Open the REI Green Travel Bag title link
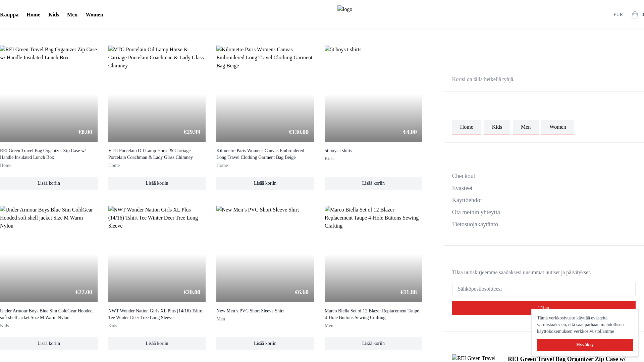This screenshot has height=362, width=644. click(43, 154)
